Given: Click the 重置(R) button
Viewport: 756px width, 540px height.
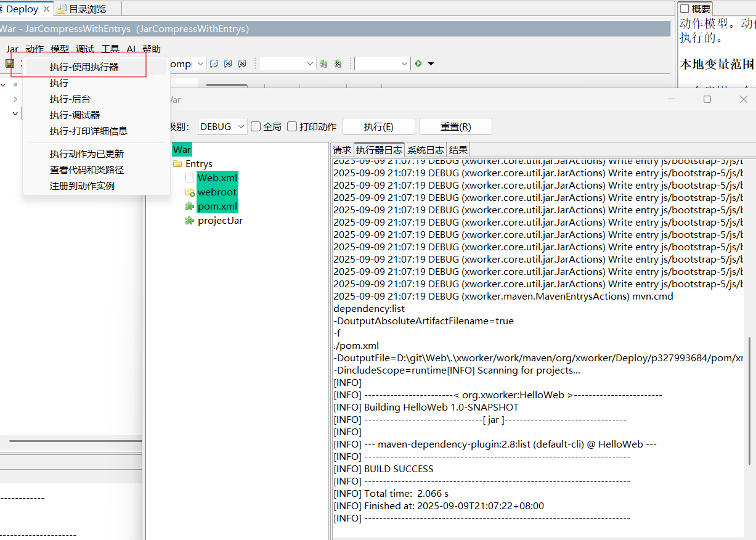Looking at the screenshot, I should [456, 126].
